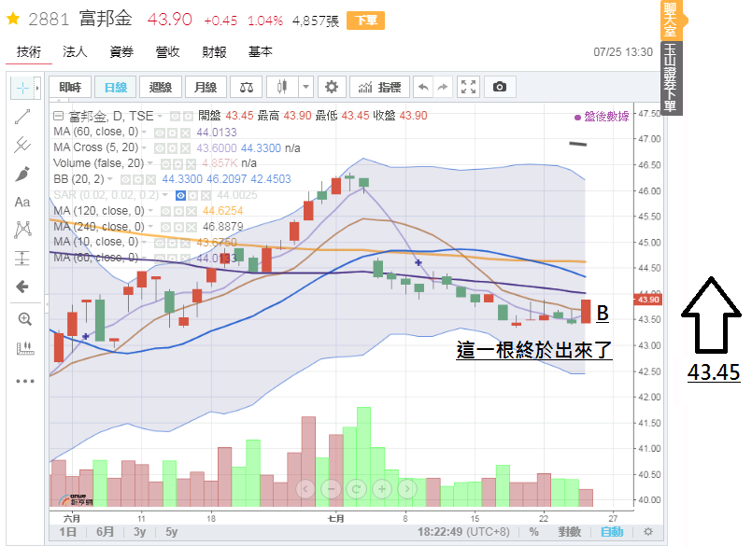The image size is (752, 560).
Task: Select the Aa text annotation tool
Action: tap(22, 203)
